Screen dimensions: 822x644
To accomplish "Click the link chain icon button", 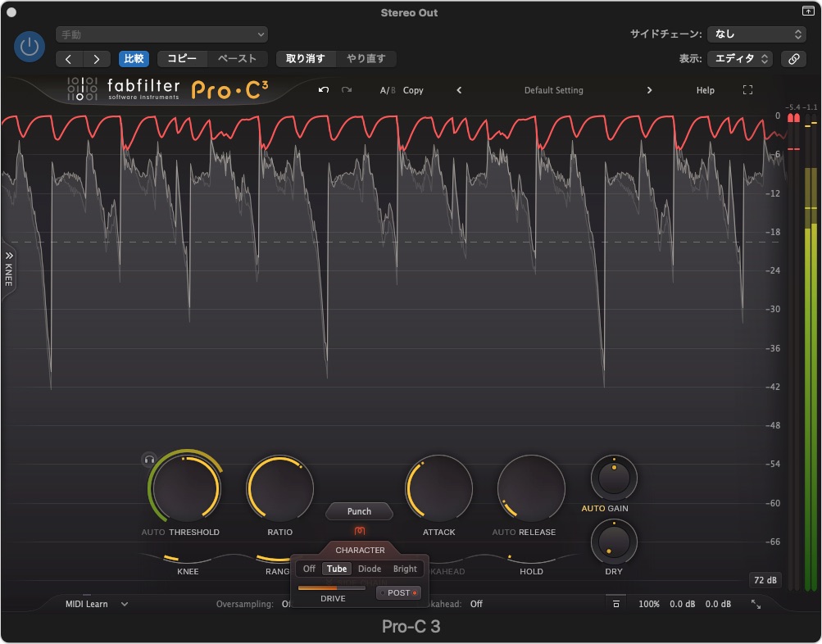I will 792,59.
